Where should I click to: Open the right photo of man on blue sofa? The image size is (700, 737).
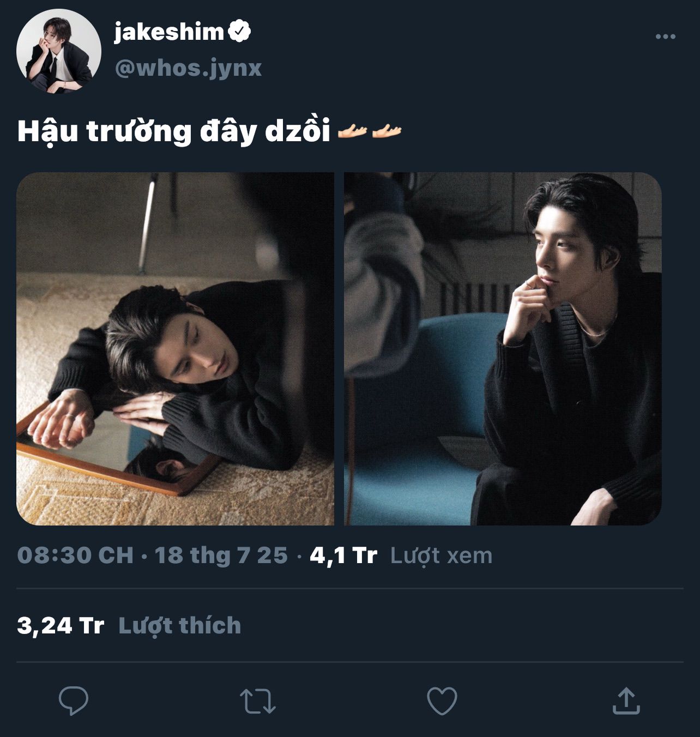point(503,349)
